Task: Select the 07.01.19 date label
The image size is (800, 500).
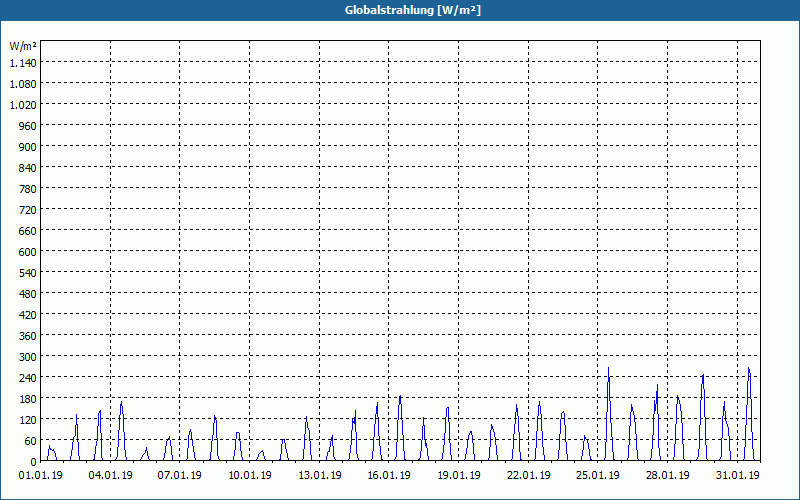Action: [x=180, y=476]
